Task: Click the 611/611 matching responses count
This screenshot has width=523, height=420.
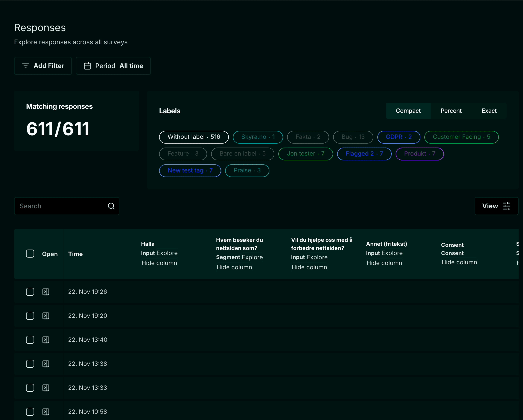Action: point(58,129)
